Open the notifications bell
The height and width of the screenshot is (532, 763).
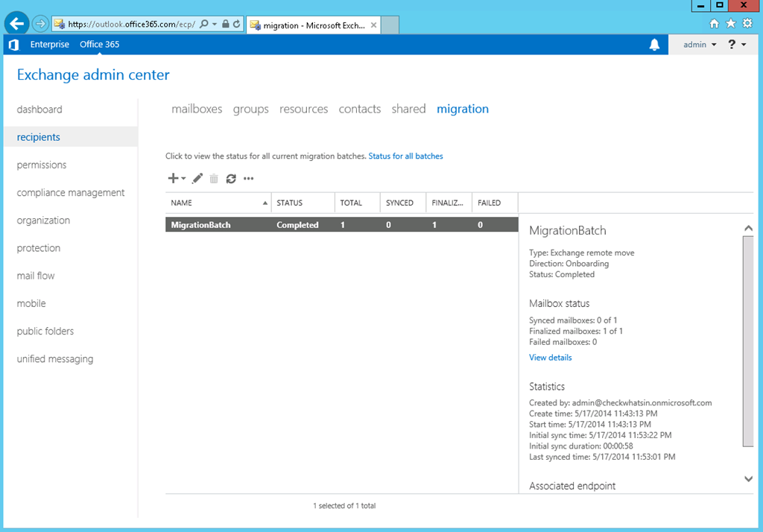coord(654,45)
